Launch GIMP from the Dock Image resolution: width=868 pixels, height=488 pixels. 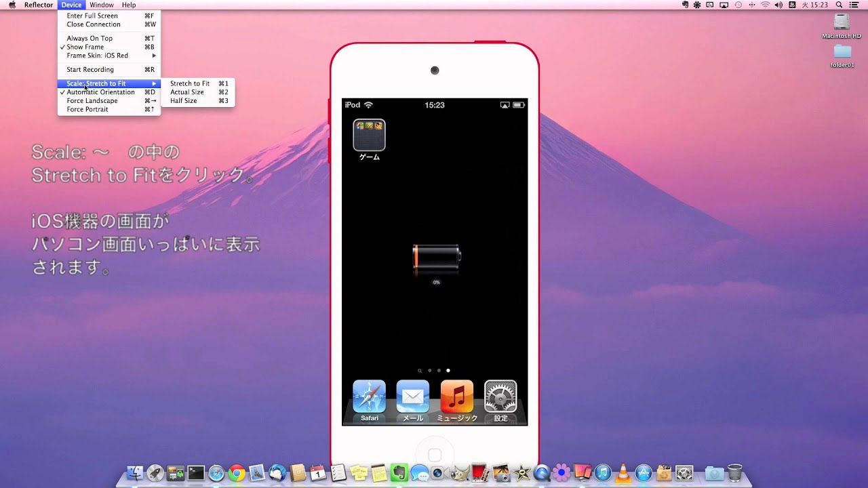click(x=459, y=472)
